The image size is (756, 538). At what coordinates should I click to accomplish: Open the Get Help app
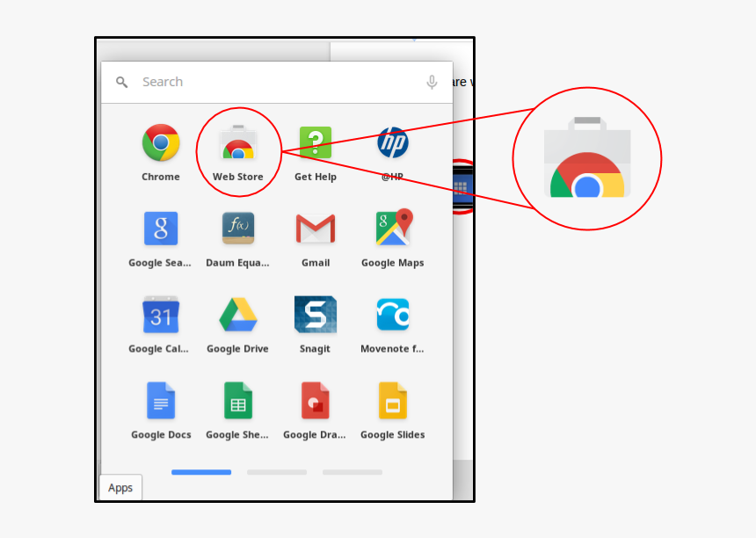[316, 142]
